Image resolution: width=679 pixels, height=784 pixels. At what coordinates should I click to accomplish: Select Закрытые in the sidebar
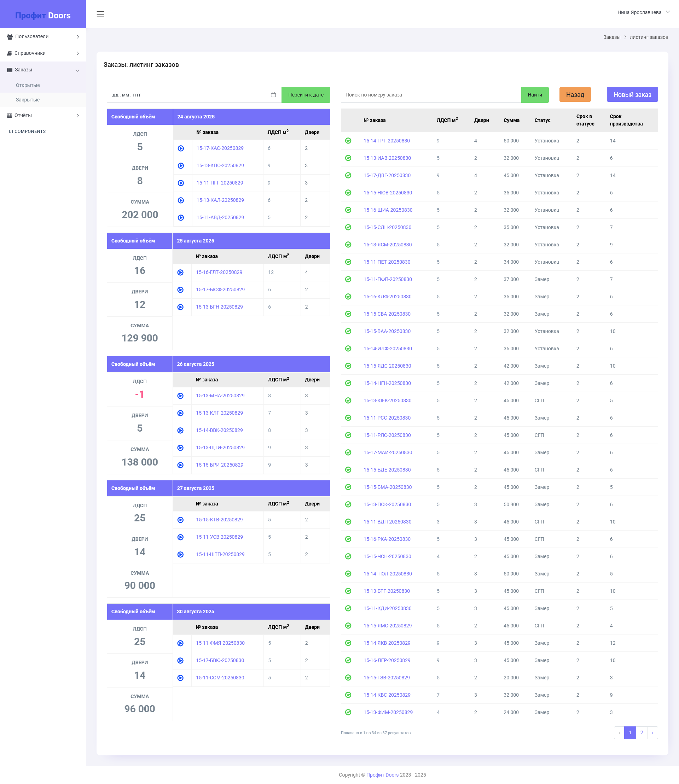[28, 100]
